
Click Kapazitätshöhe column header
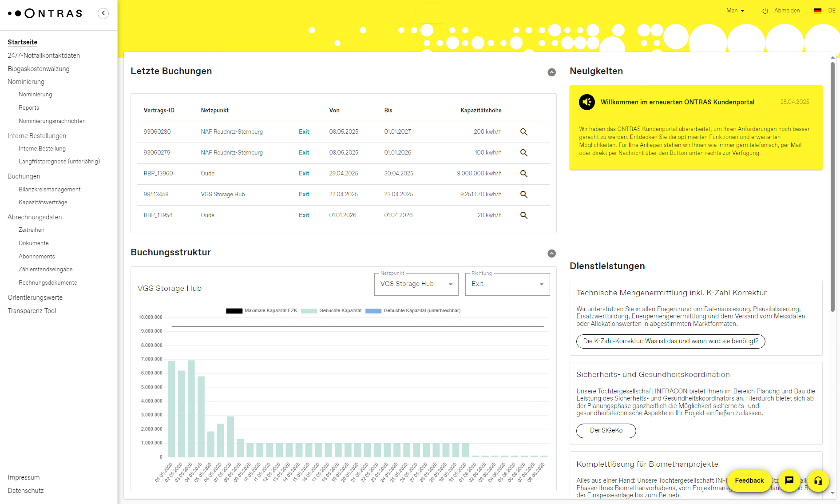coord(481,111)
